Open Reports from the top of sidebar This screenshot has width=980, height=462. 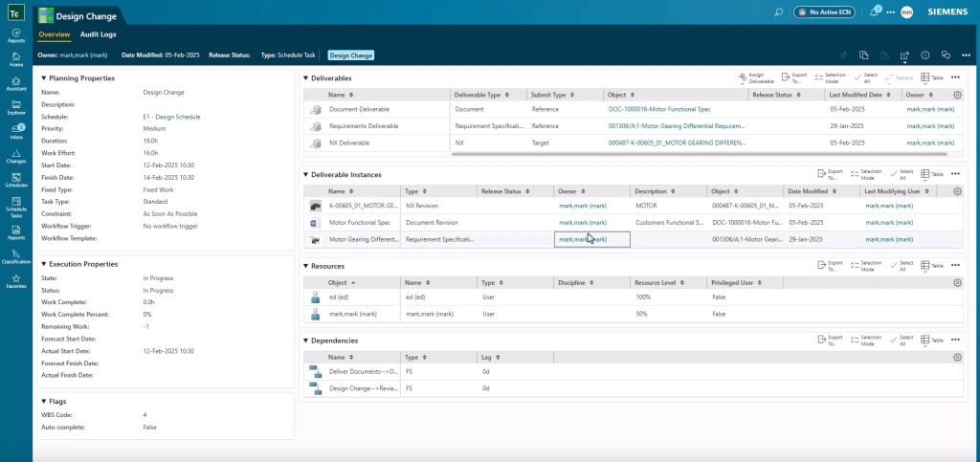tap(16, 35)
